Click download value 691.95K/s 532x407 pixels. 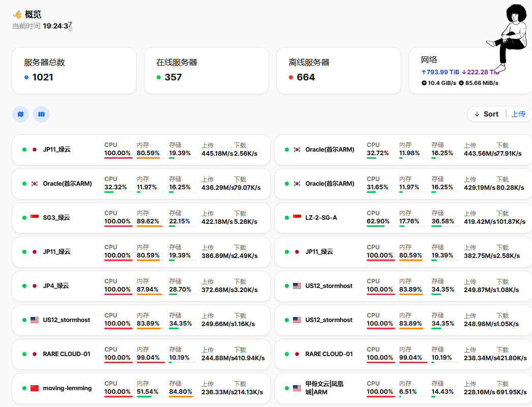[511, 392]
